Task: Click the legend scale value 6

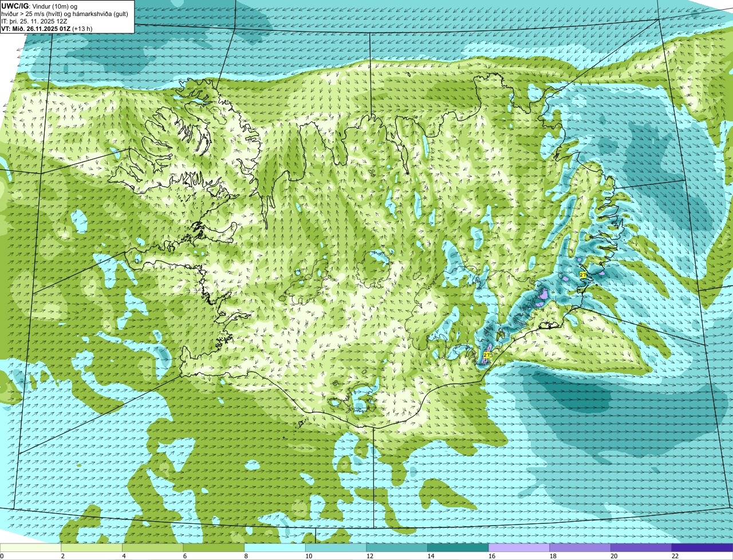Action: click(185, 556)
